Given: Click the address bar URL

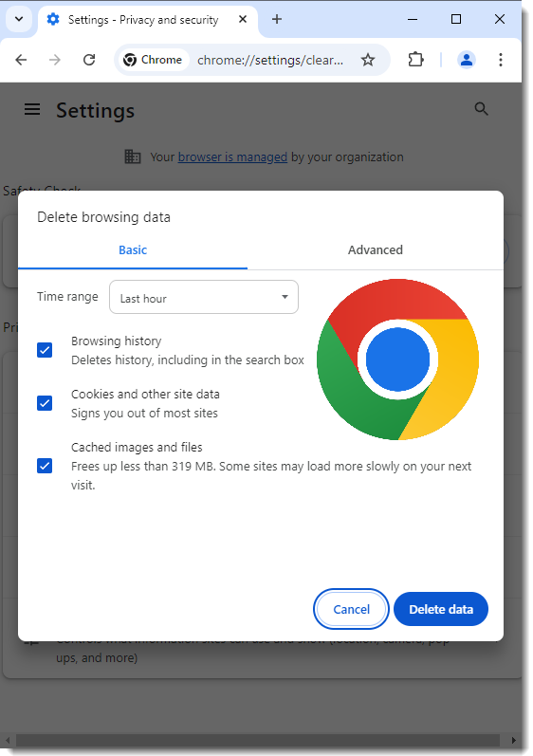Looking at the screenshot, I should tap(270, 61).
